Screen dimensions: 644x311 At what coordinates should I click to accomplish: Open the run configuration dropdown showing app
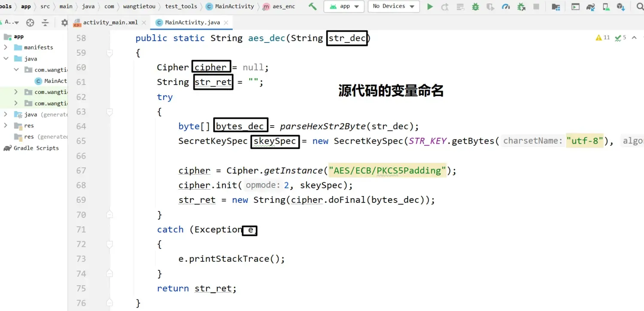click(x=343, y=6)
